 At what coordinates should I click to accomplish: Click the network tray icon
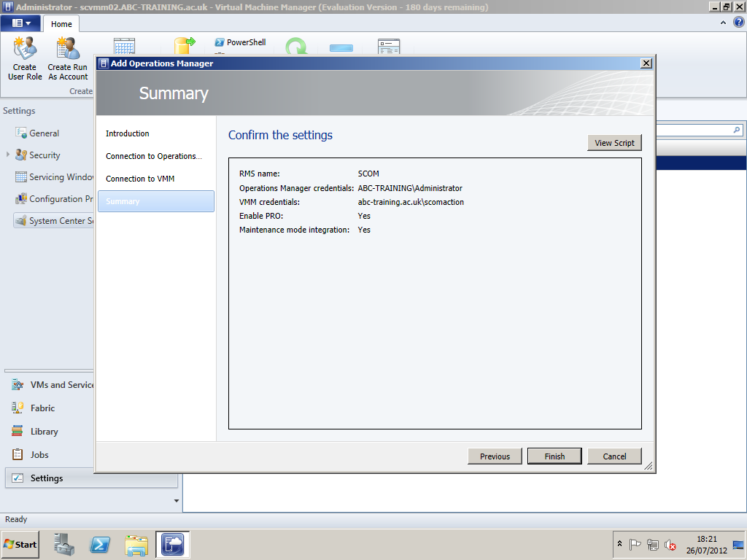pyautogui.click(x=653, y=544)
